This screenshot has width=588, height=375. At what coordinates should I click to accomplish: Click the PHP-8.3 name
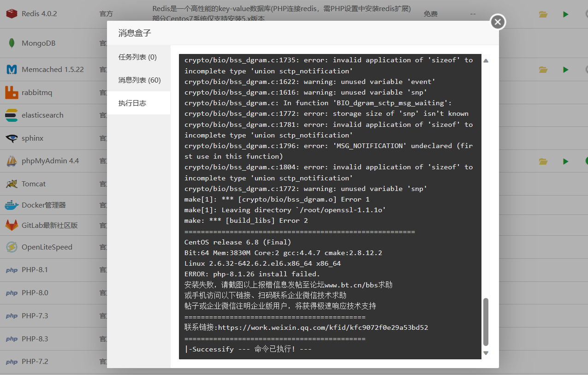tap(35, 339)
